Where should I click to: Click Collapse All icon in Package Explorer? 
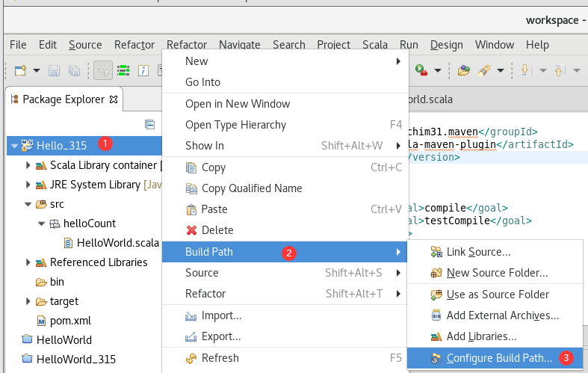click(149, 124)
